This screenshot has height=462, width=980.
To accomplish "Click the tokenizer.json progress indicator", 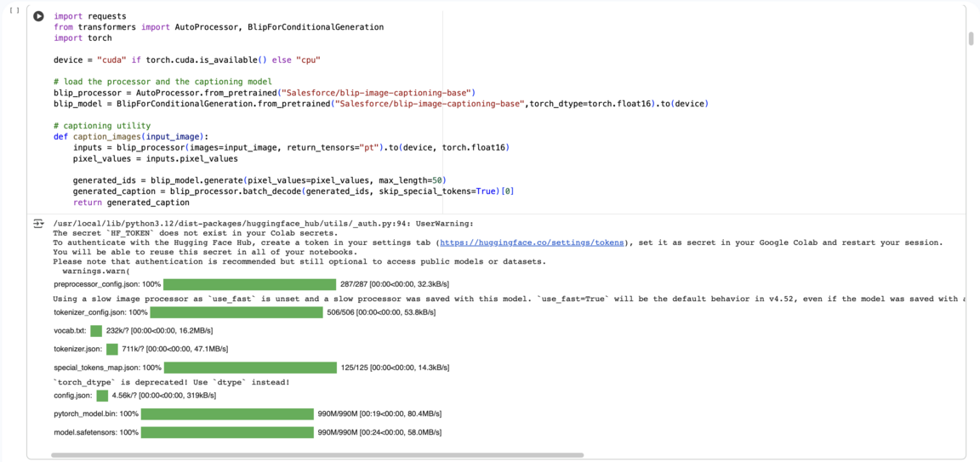I will pyautogui.click(x=112, y=349).
